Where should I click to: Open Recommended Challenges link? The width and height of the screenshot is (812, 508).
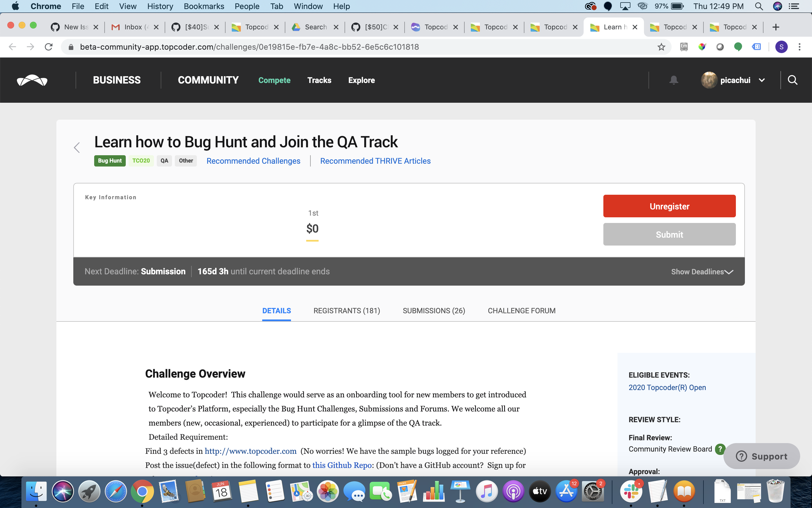click(x=253, y=161)
